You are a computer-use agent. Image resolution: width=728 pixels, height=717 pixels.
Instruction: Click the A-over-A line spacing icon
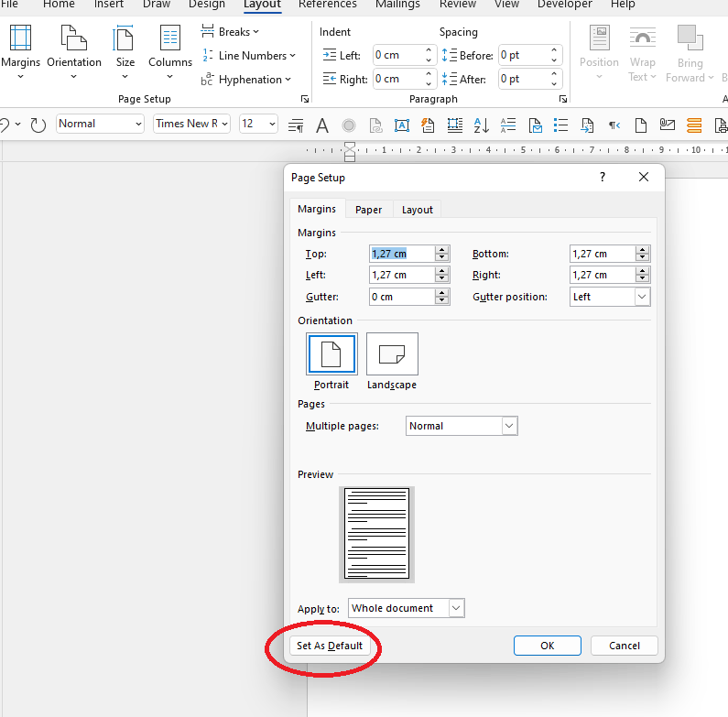point(508,125)
